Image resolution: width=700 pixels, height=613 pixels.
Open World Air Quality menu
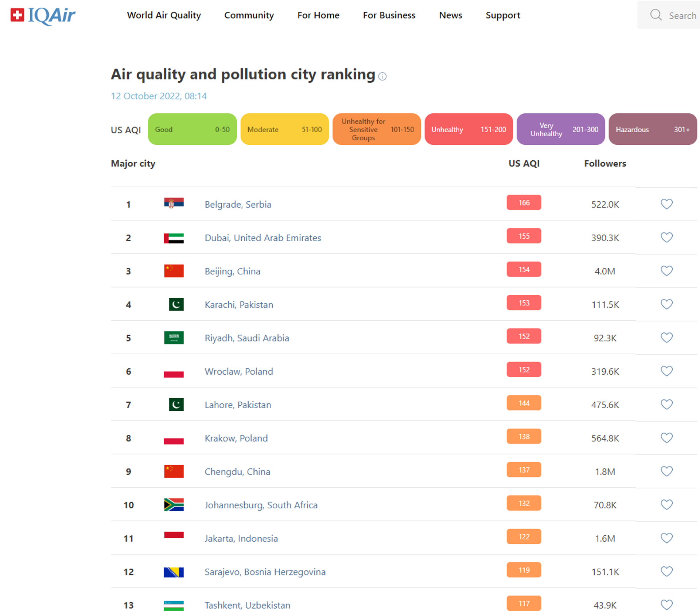[164, 15]
